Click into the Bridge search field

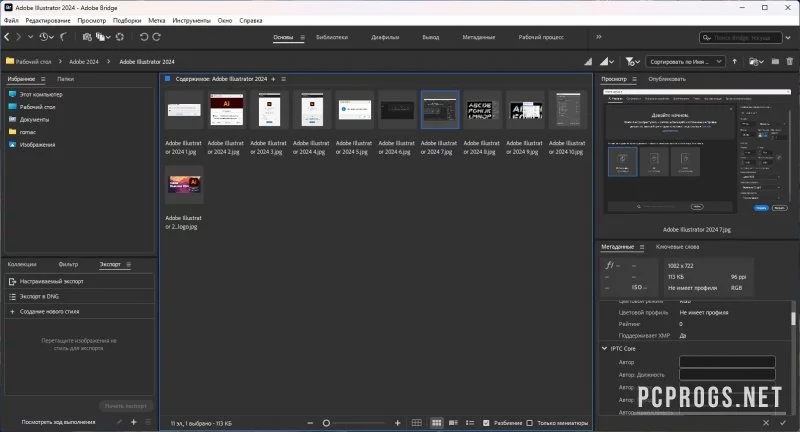pyautogui.click(x=742, y=38)
